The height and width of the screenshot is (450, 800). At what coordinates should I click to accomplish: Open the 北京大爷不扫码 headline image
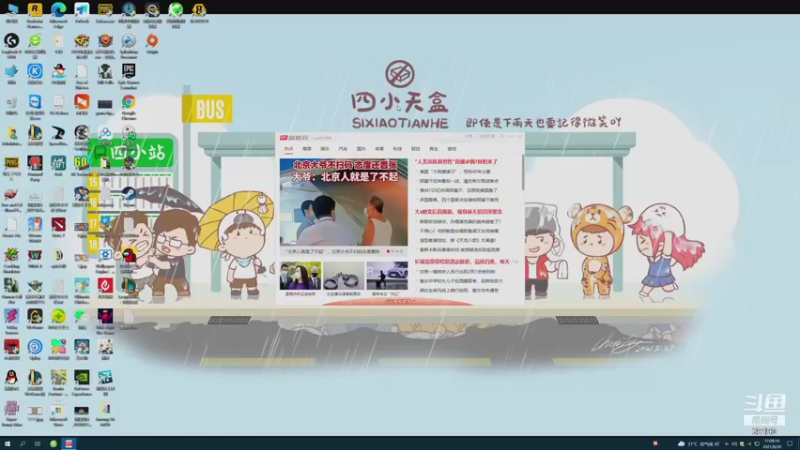click(343, 202)
